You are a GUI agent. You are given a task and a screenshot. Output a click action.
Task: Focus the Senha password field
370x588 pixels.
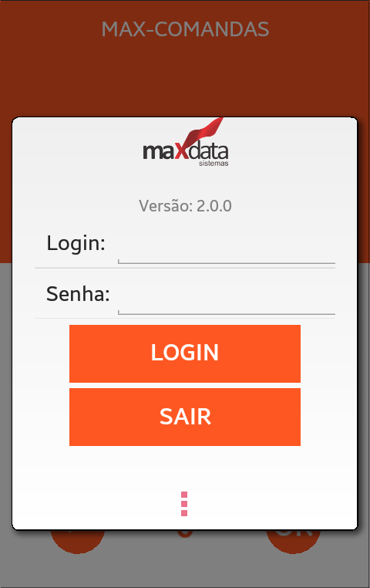click(x=226, y=297)
